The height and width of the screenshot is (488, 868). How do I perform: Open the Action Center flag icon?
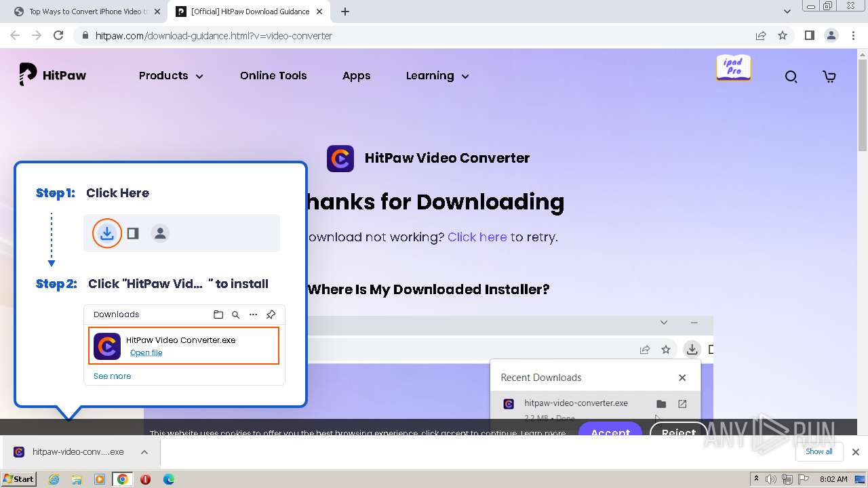(802, 479)
